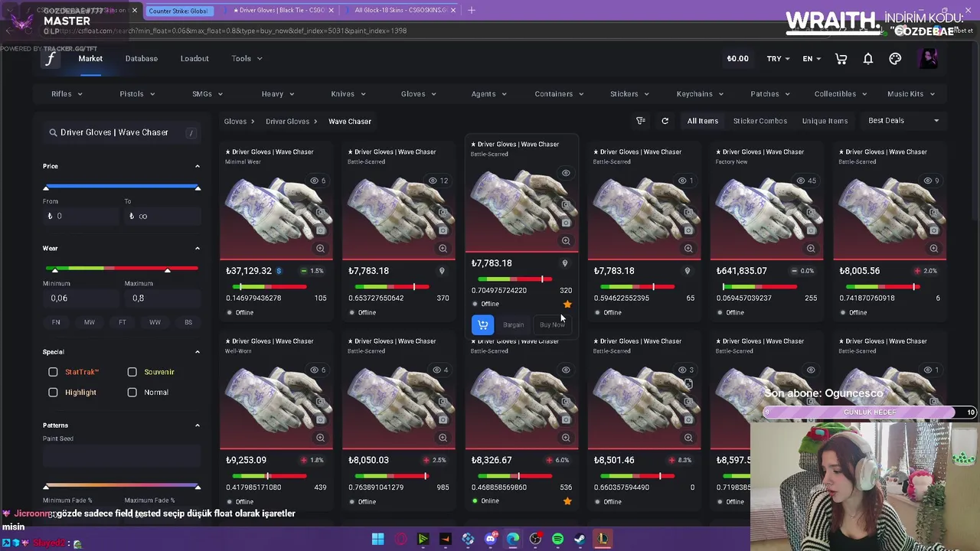Open screenshot icon on Factory New gloves

pos(811,230)
